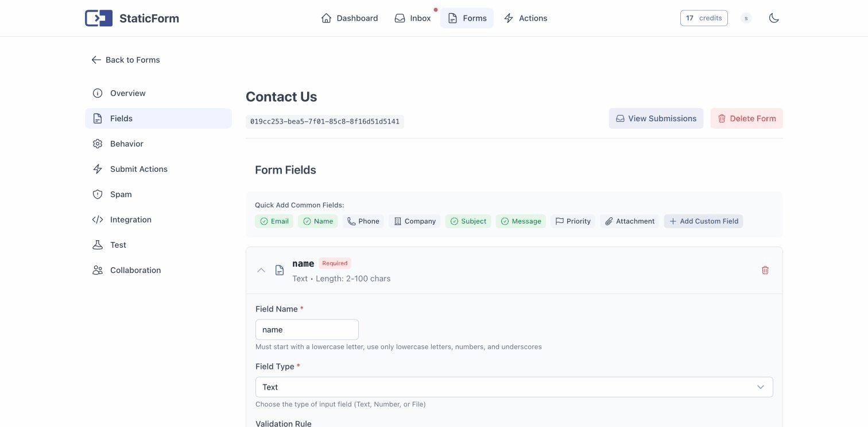Click inside the Field Name input
The width and height of the screenshot is (868, 427).
click(307, 329)
